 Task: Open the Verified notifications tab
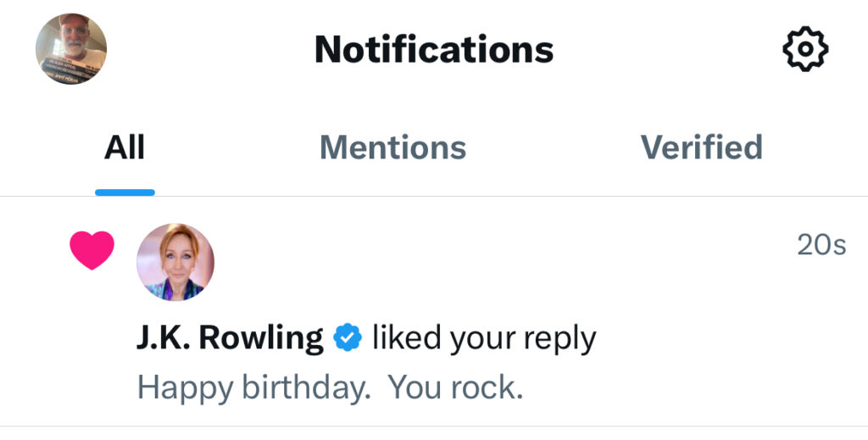click(701, 148)
